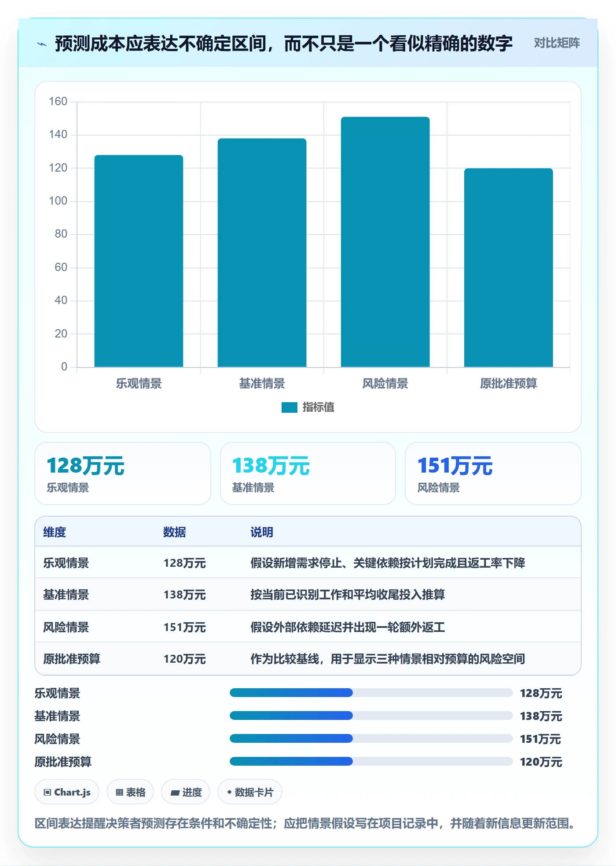Click the 数据 column header
Image resolution: width=616 pixels, height=866 pixels.
click(x=174, y=532)
